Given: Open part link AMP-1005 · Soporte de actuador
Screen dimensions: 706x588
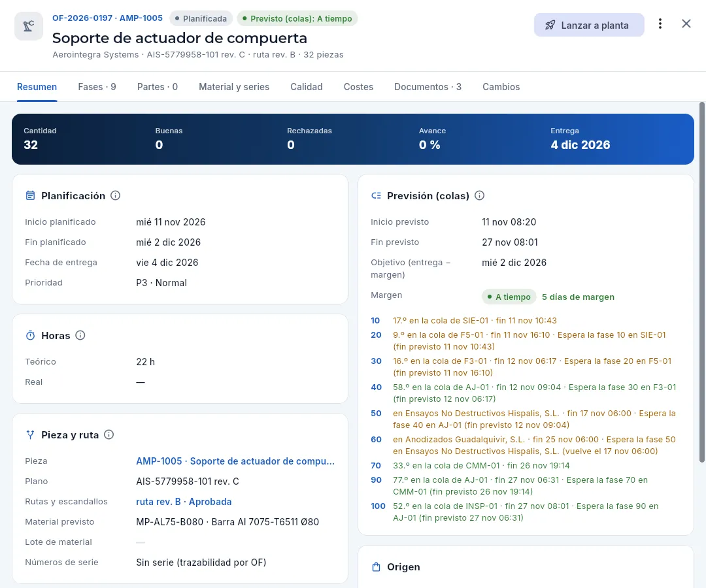Looking at the screenshot, I should pos(235,461).
